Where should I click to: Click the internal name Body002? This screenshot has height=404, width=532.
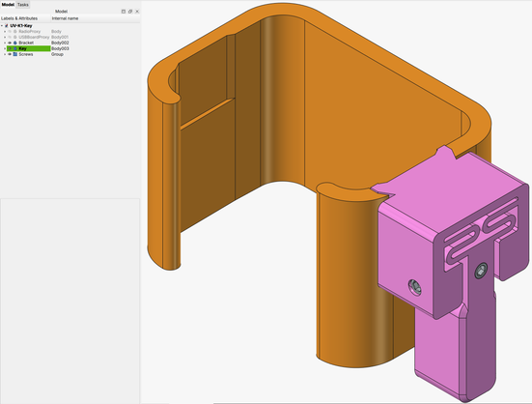coord(60,43)
